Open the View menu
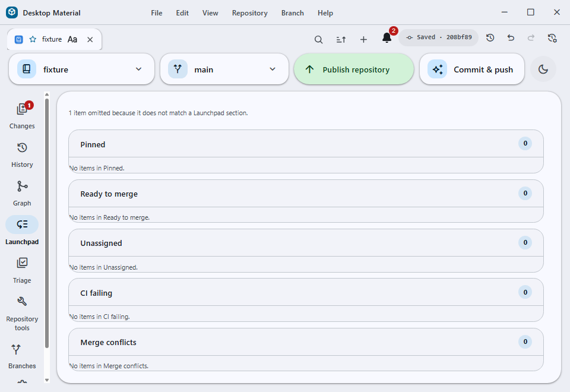Image resolution: width=570 pixels, height=392 pixels. click(210, 12)
